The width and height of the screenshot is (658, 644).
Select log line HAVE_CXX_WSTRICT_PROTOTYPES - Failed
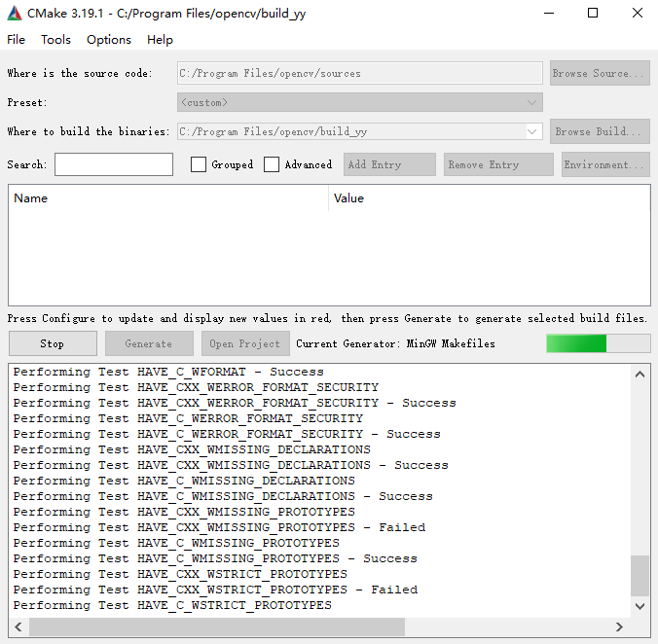(215, 590)
